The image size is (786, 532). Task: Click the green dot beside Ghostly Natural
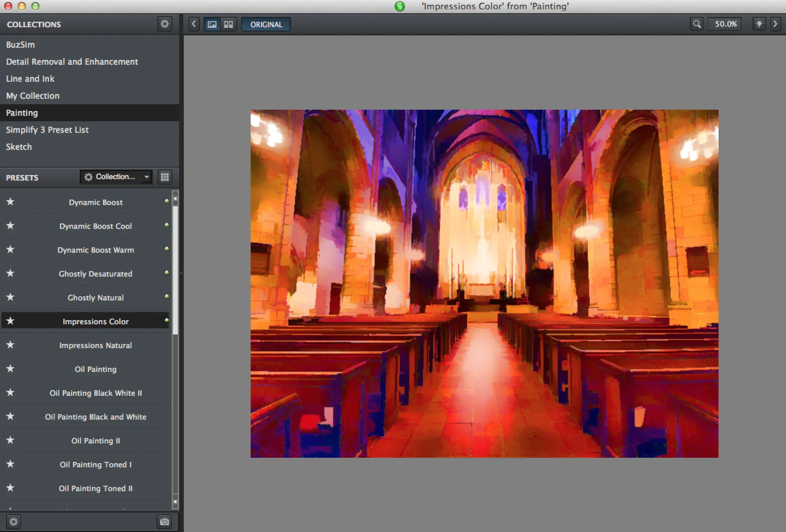pyautogui.click(x=167, y=296)
